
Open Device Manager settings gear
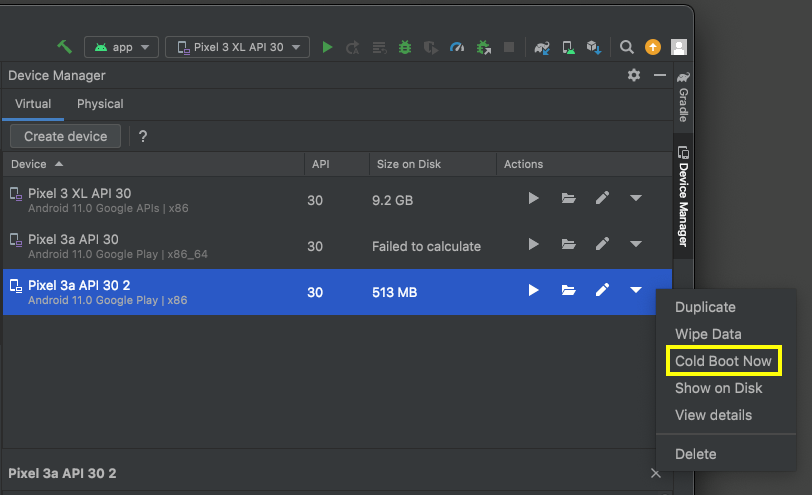pyautogui.click(x=633, y=76)
